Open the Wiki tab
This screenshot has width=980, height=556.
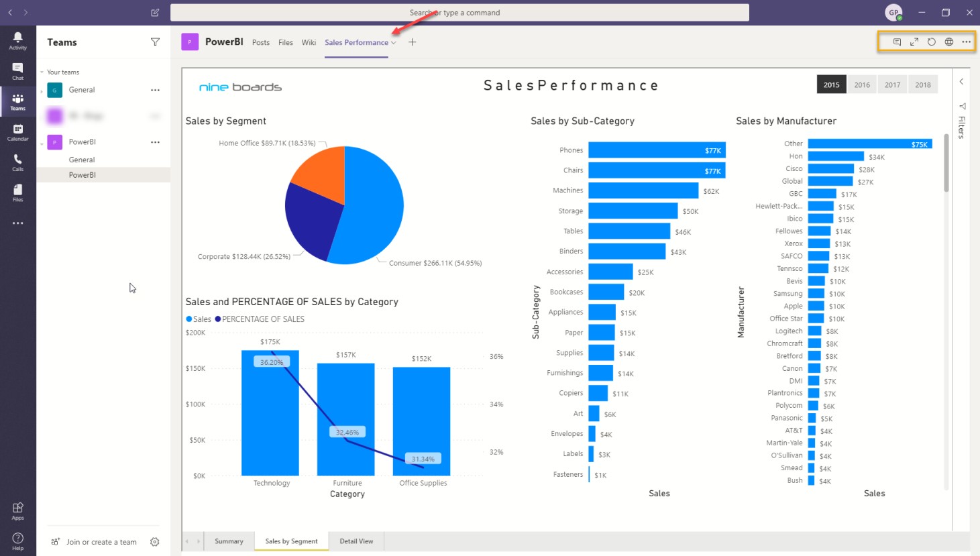click(x=309, y=42)
